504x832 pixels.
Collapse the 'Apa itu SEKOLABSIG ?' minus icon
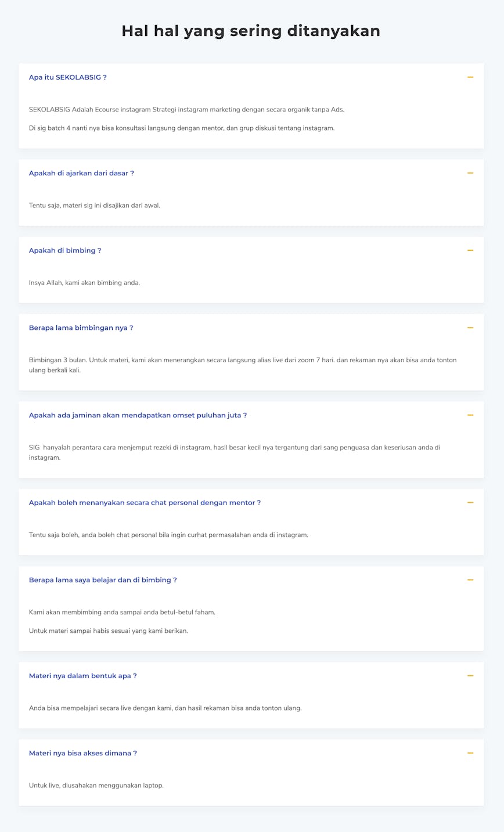click(470, 77)
